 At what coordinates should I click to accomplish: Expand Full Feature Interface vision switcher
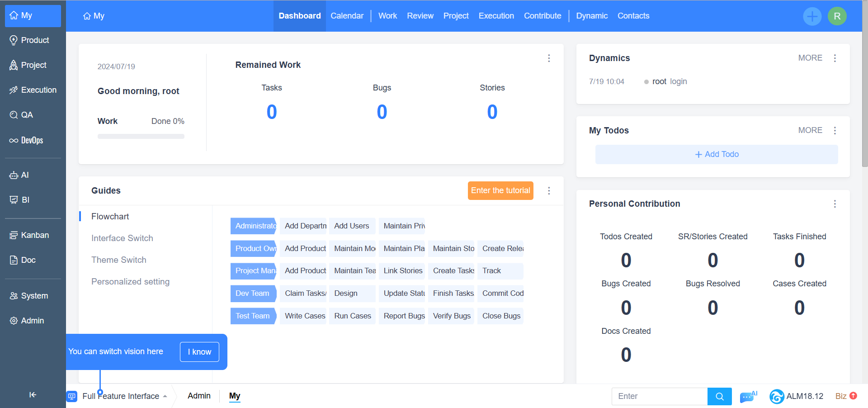point(121,396)
